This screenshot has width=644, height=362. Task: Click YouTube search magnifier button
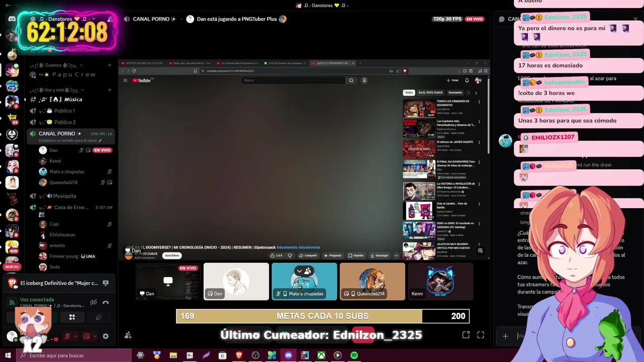(351, 80)
